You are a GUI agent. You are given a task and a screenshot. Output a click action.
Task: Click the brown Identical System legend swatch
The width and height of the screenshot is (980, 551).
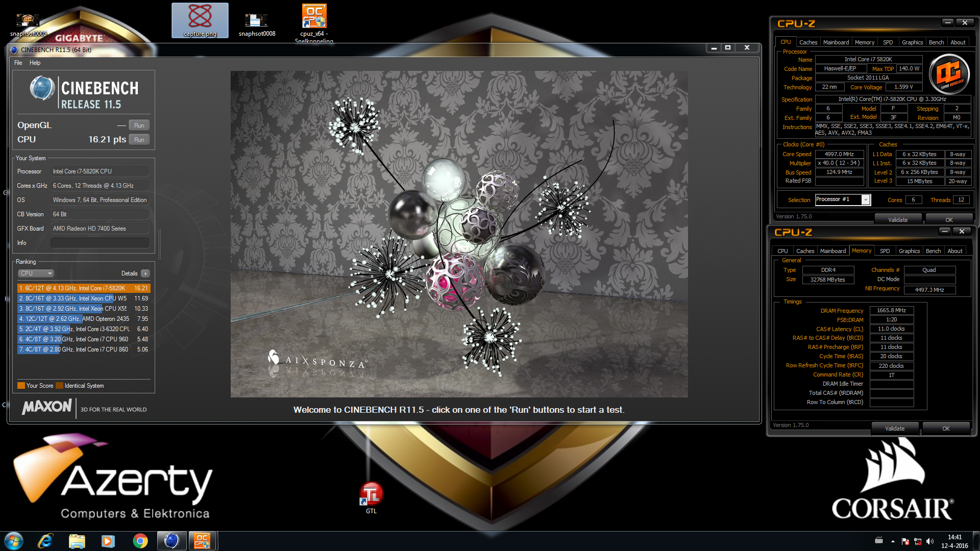coord(59,386)
